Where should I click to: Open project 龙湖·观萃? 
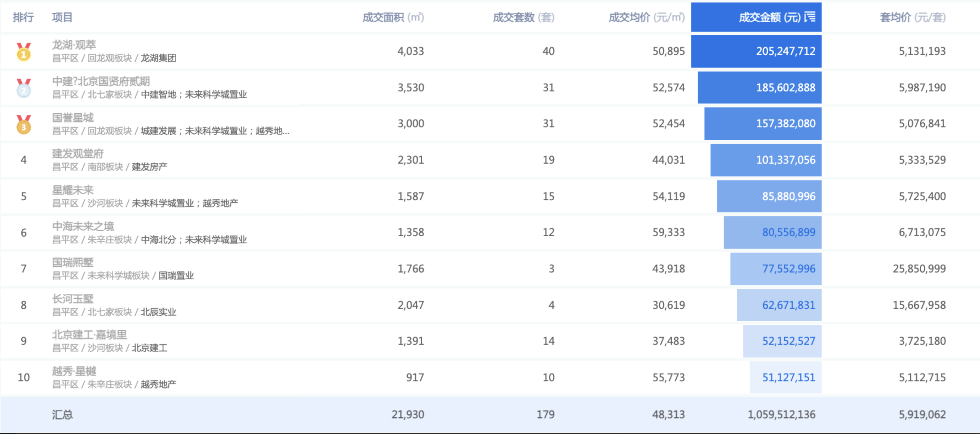(74, 45)
